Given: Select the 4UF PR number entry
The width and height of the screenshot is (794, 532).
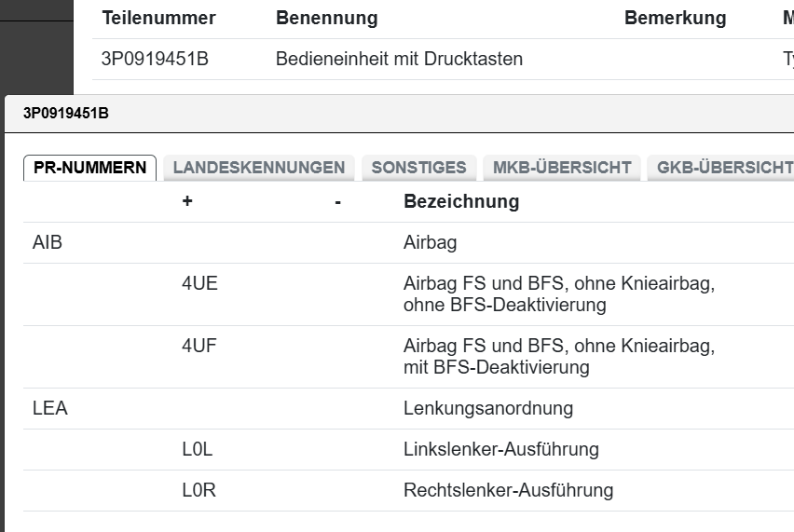Looking at the screenshot, I should click(x=199, y=347).
